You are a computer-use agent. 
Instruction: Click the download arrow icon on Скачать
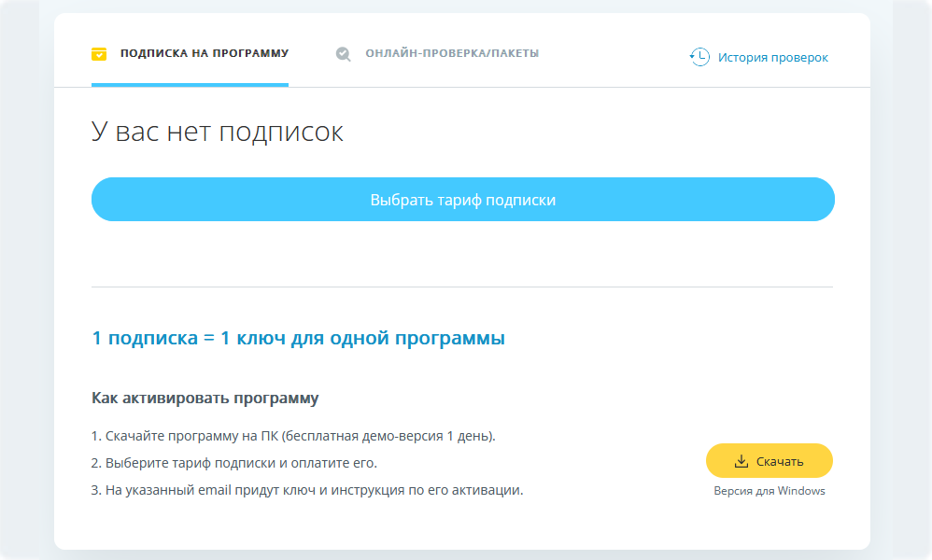click(x=741, y=461)
